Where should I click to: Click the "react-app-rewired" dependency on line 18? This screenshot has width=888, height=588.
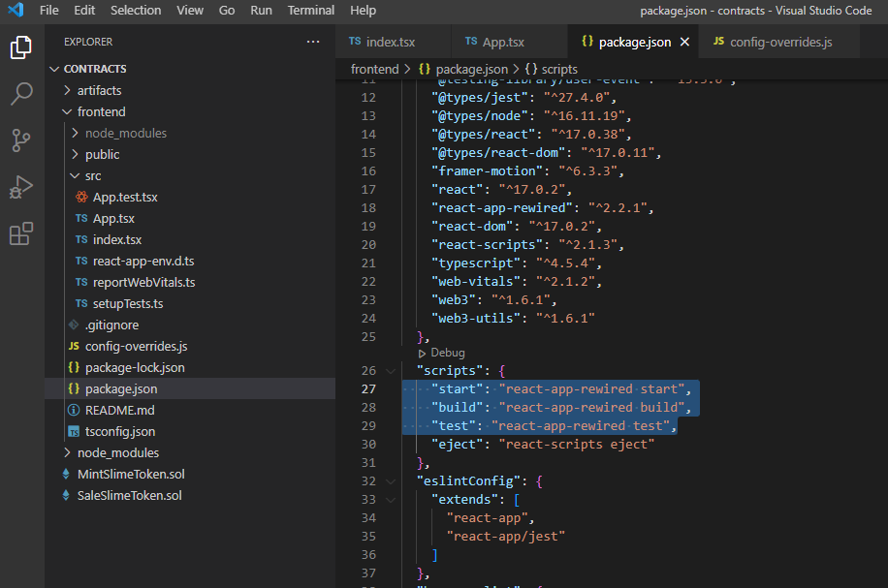(x=543, y=208)
